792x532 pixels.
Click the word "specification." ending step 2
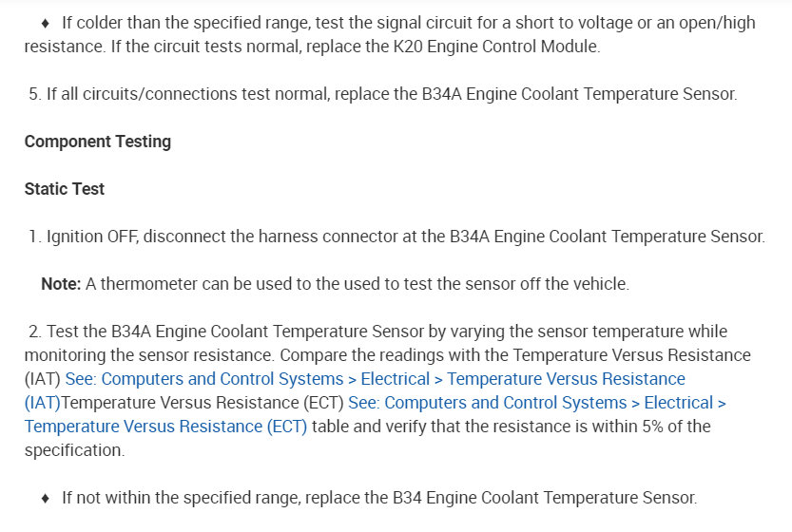74,450
